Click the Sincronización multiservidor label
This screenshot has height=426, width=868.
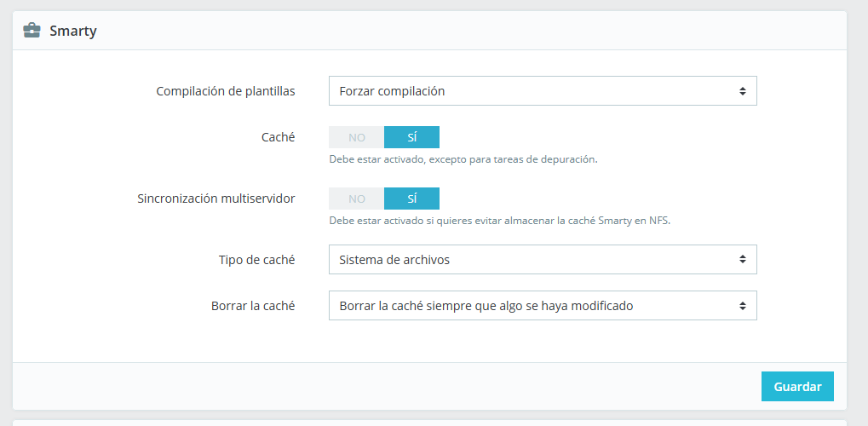216,199
